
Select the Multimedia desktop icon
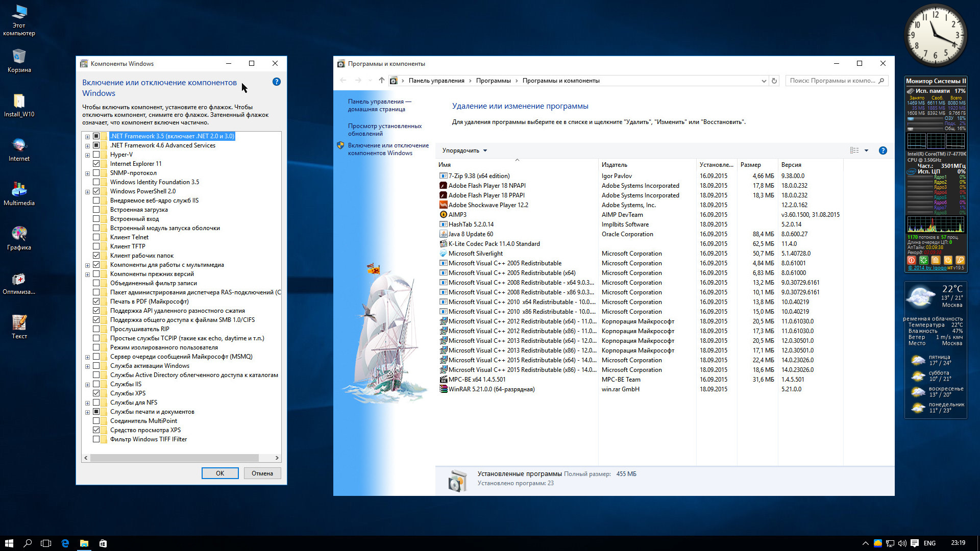point(19,194)
